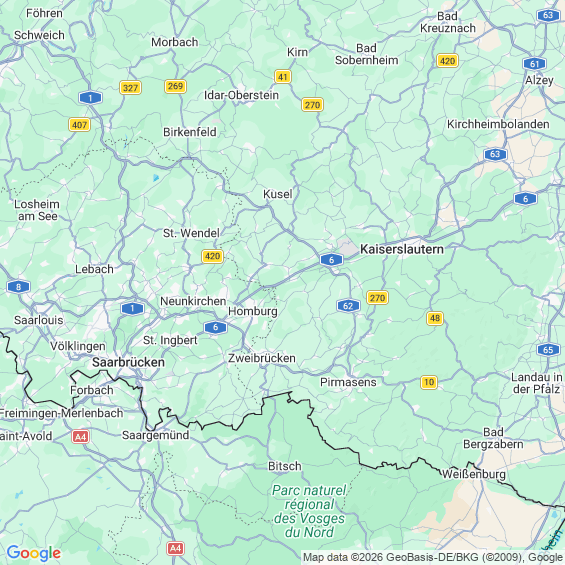This screenshot has height=565, width=565.
Task: Select the Zweibrücken town label
Action: (x=262, y=358)
